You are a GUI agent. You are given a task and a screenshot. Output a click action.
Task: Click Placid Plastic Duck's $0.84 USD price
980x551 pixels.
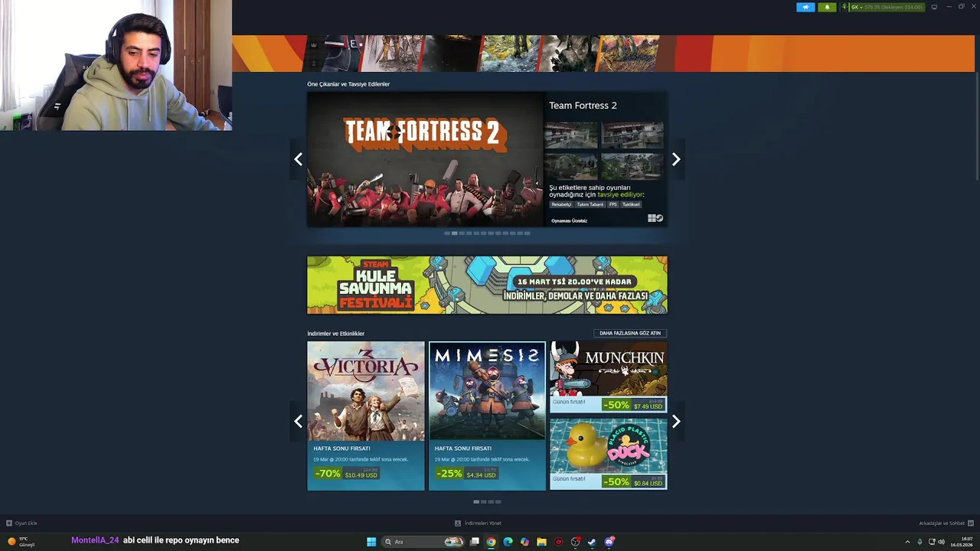click(648, 483)
